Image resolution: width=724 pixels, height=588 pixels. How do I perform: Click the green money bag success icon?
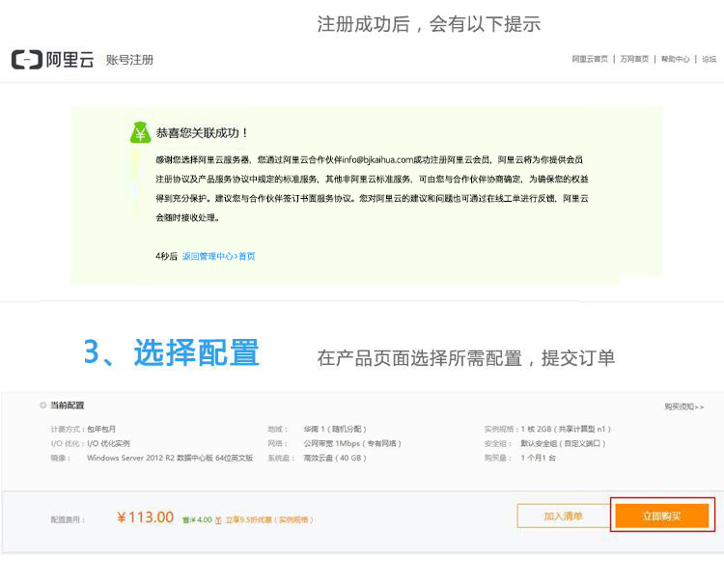(140, 132)
